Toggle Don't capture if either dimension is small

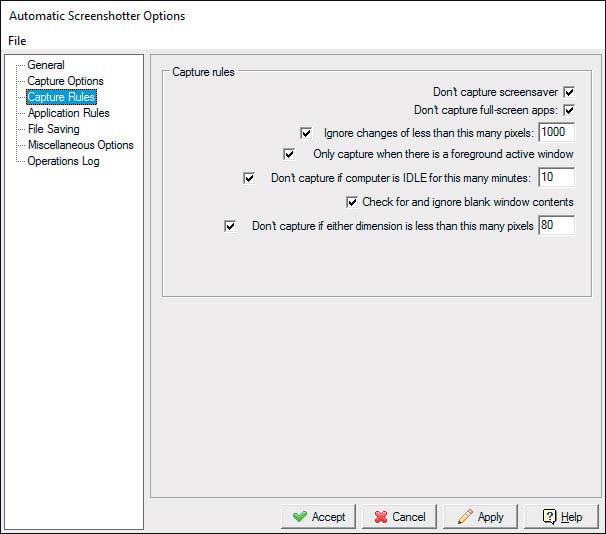[x=230, y=226]
